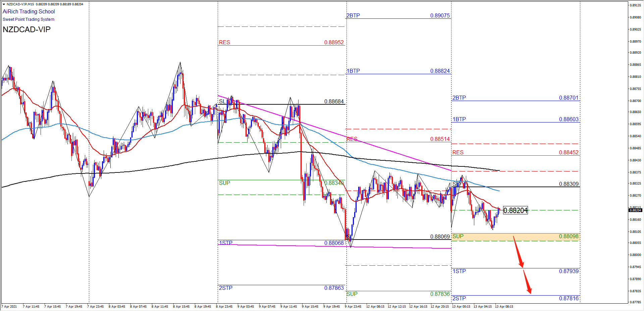
Task: Click the black 0.88309 stop level value
Action: click(x=569, y=184)
